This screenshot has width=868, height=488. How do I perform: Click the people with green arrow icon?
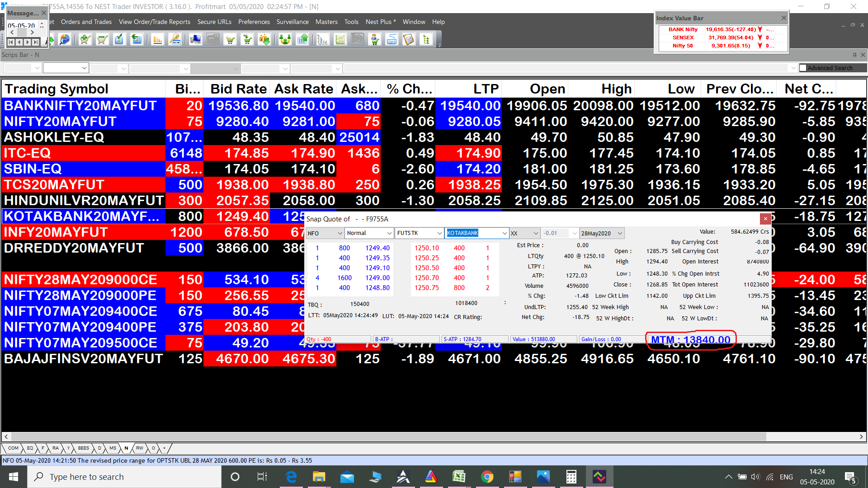265,40
